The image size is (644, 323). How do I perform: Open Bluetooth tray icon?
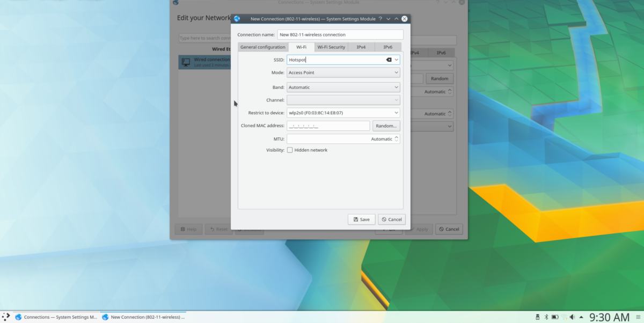tap(546, 317)
